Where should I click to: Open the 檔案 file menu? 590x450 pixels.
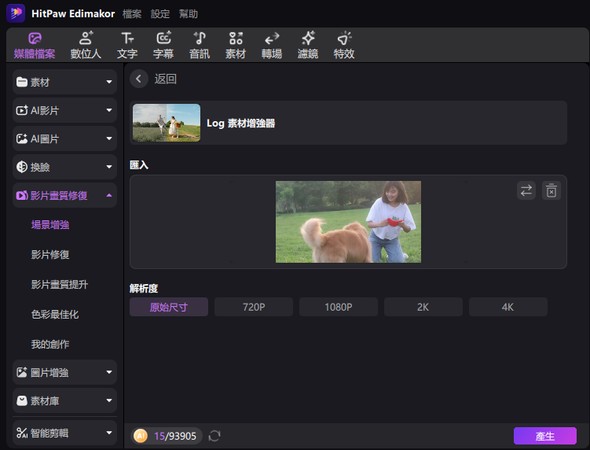pyautogui.click(x=132, y=14)
